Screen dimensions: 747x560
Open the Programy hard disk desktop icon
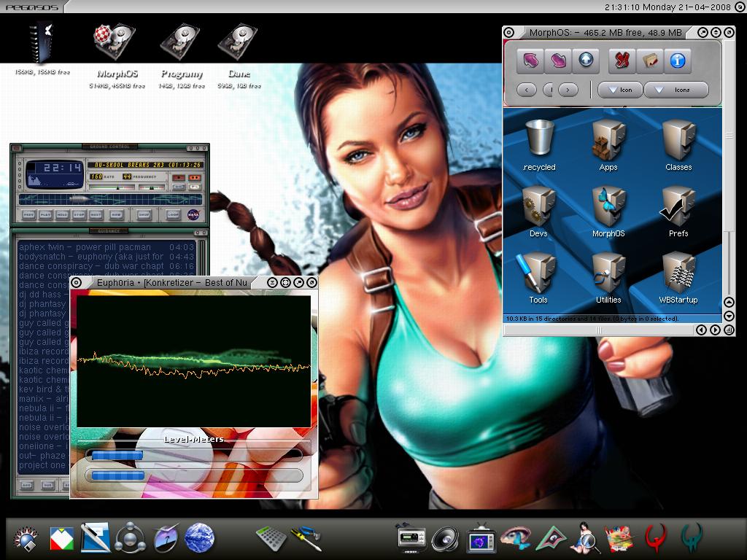181,43
